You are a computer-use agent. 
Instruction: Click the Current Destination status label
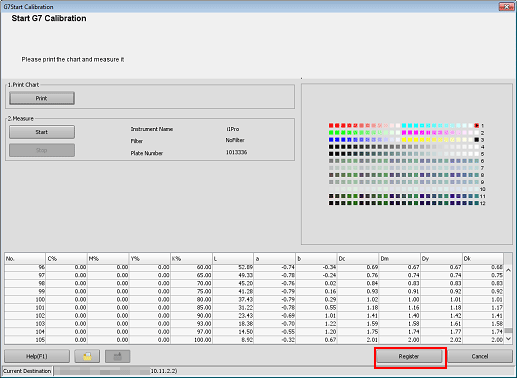[27, 371]
